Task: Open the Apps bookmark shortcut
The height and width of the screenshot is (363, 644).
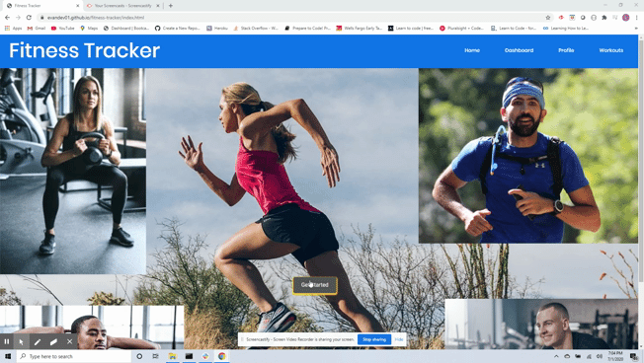Action: (x=13, y=29)
